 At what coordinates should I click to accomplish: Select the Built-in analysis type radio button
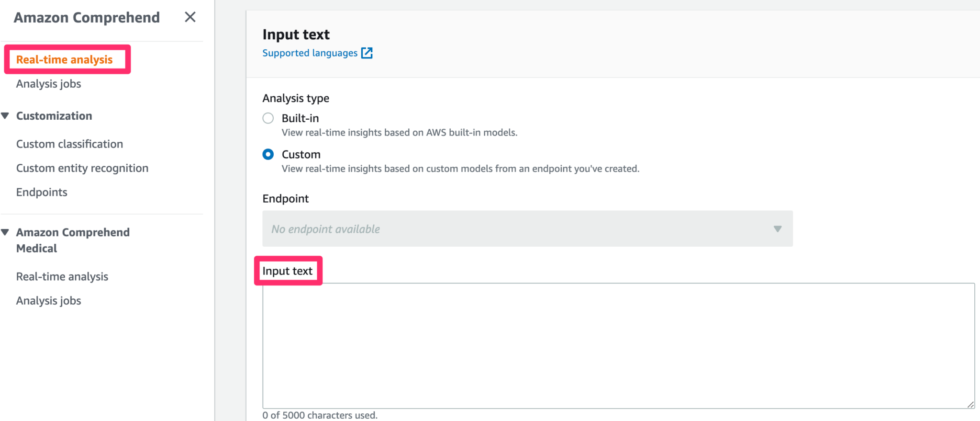coord(268,118)
